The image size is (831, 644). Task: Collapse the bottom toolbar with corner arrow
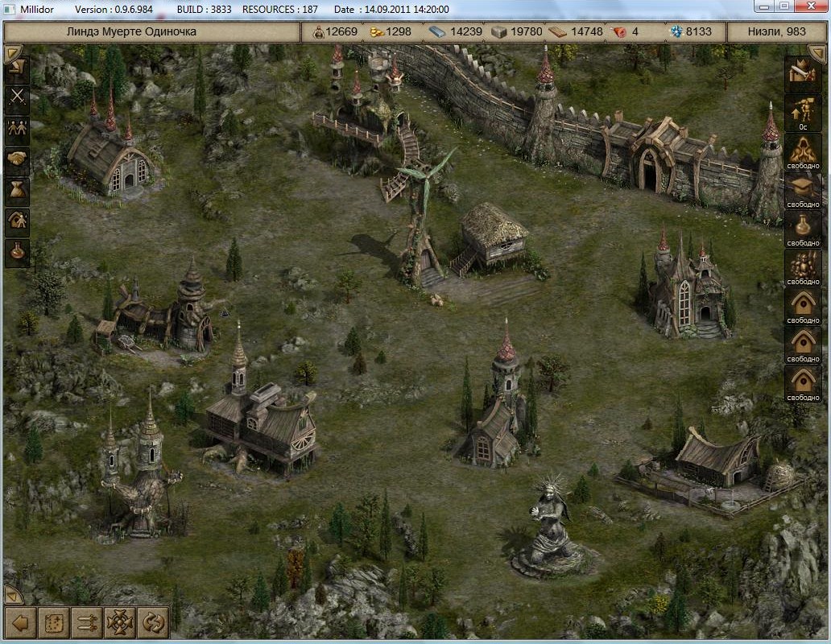click(13, 595)
